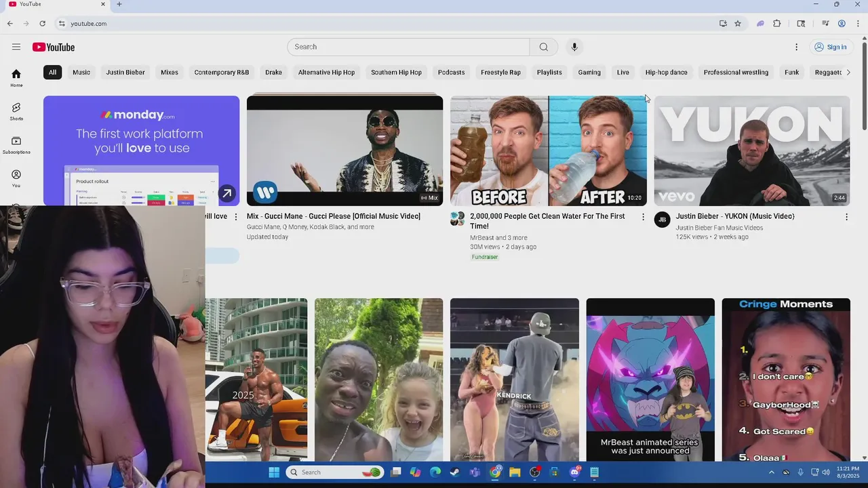Image resolution: width=868 pixels, height=488 pixels.
Task: Open the YouTube guide hamburger menu
Action: coord(16,47)
